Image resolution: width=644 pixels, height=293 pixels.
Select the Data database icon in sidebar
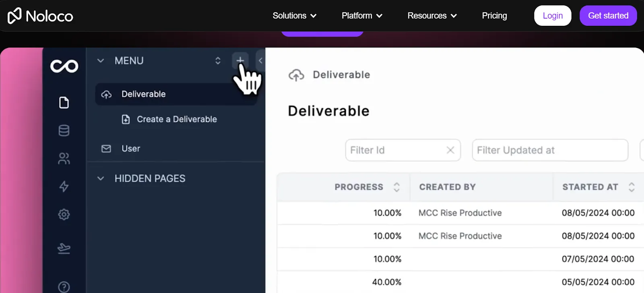point(64,130)
